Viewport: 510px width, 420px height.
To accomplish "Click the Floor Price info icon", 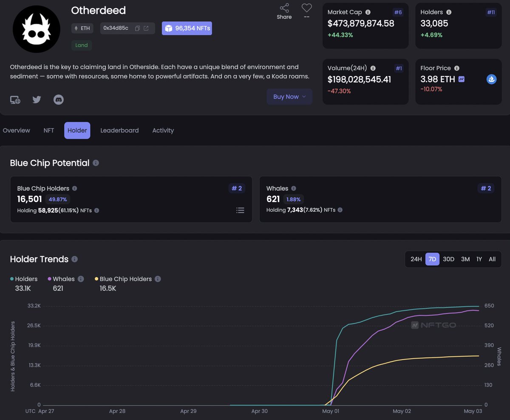I will pyautogui.click(x=457, y=68).
